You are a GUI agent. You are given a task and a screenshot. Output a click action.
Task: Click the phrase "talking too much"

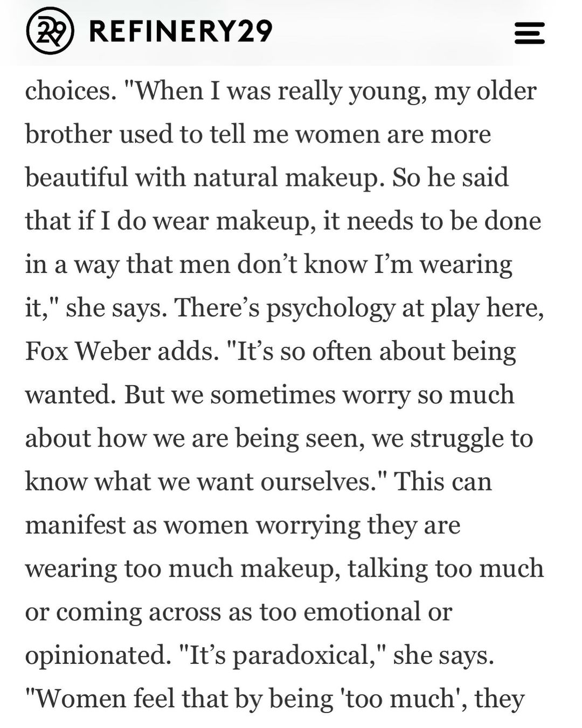(x=445, y=569)
